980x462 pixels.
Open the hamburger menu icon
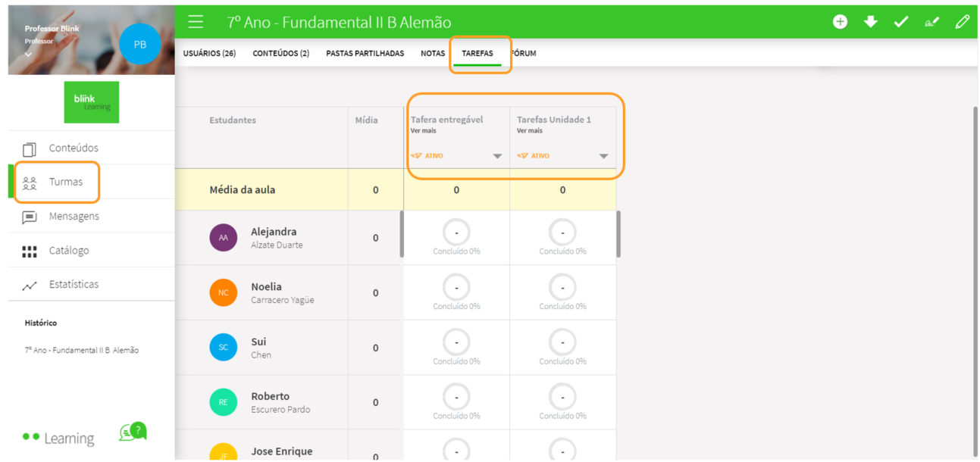(196, 22)
